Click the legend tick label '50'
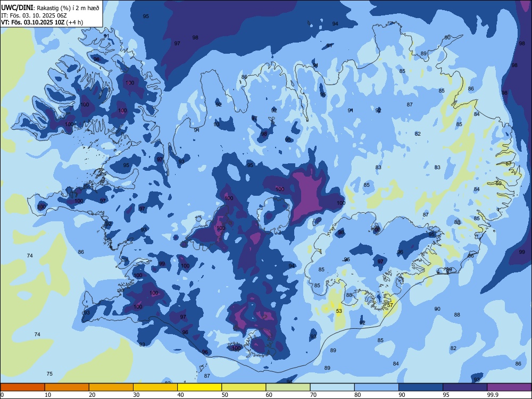Image resolution: width=532 pixels, height=399 pixels. (x=225, y=395)
